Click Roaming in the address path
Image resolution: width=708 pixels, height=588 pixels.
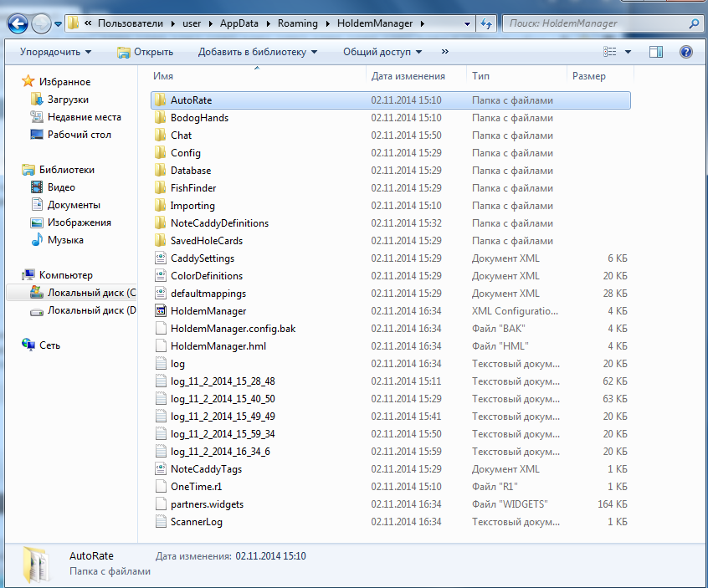(298, 23)
